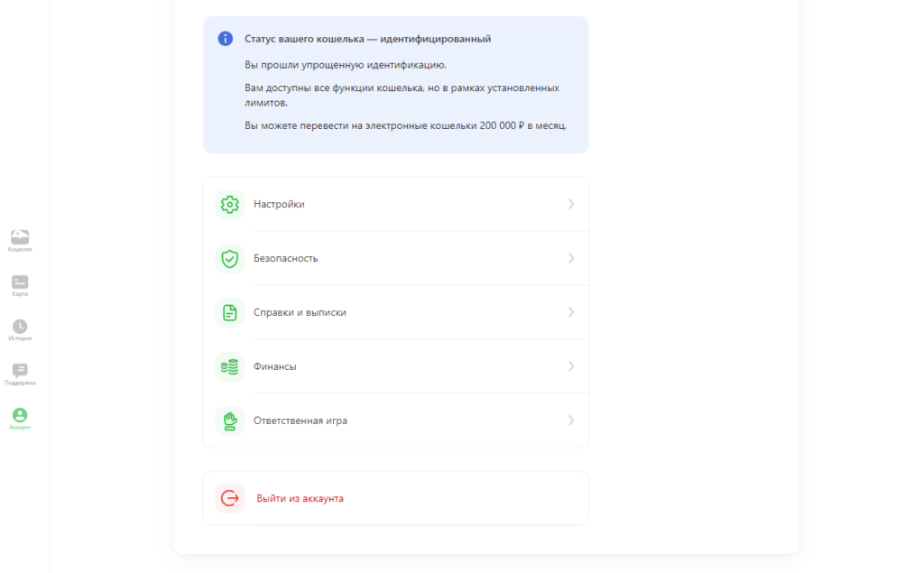Open the Финансы menu item label

tap(274, 366)
